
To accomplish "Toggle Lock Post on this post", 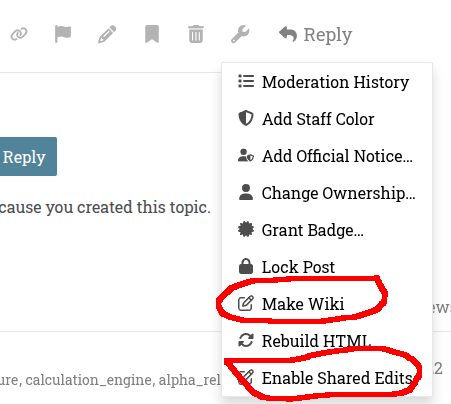I will tap(327, 267).
